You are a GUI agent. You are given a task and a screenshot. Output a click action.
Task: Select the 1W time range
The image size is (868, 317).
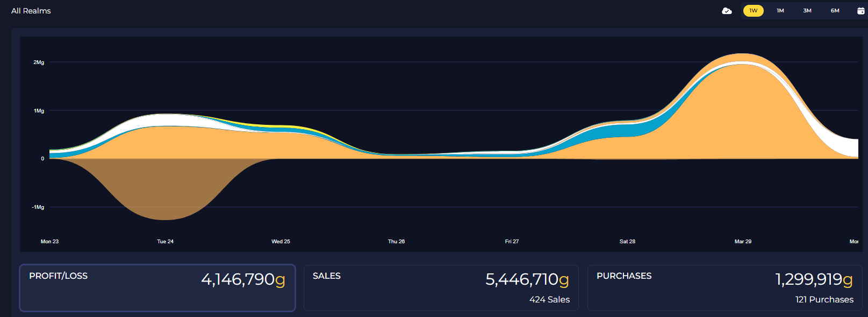coord(753,11)
